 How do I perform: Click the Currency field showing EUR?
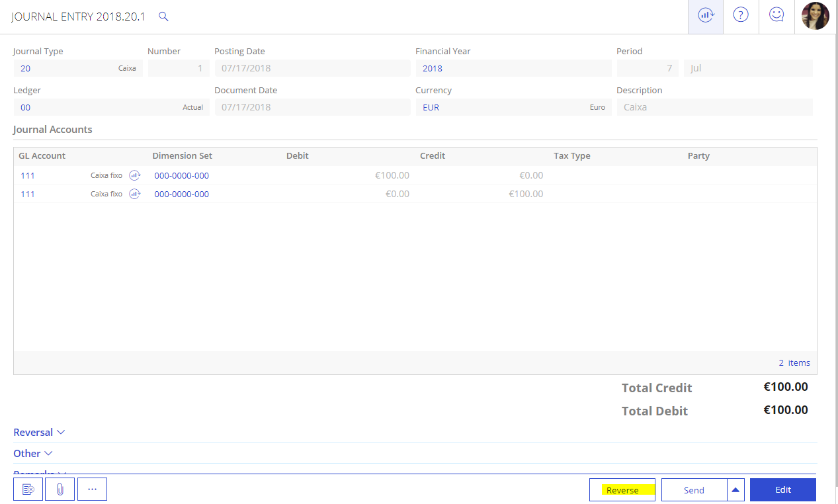point(513,107)
